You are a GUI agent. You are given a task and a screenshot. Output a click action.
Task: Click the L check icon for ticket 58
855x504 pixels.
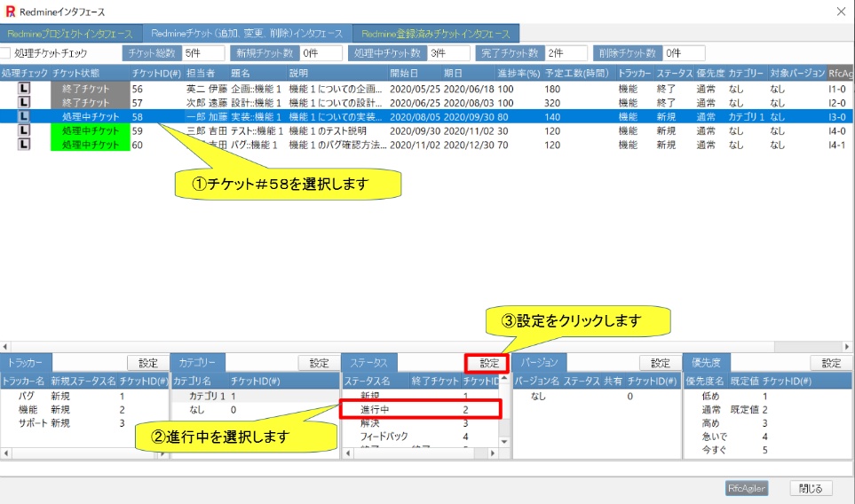coord(24,116)
